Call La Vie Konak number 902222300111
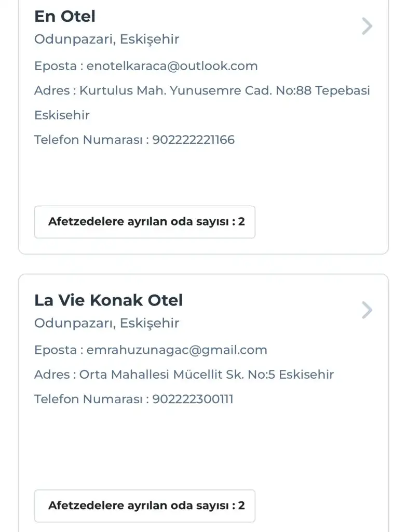Screen dimensions: 407x532 (x=193, y=399)
